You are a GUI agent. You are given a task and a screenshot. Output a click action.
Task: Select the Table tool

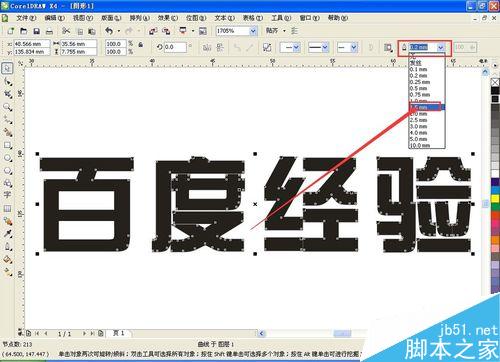click(7, 208)
